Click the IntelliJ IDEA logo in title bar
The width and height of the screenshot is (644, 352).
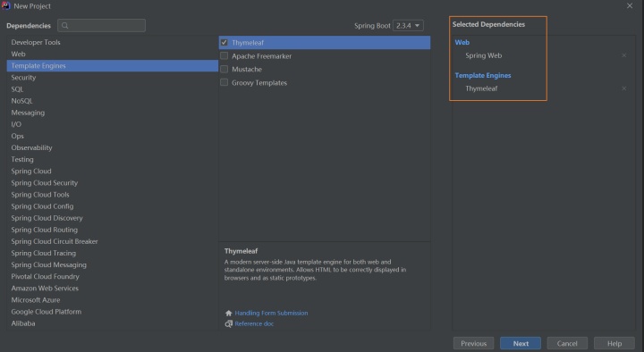(5, 5)
